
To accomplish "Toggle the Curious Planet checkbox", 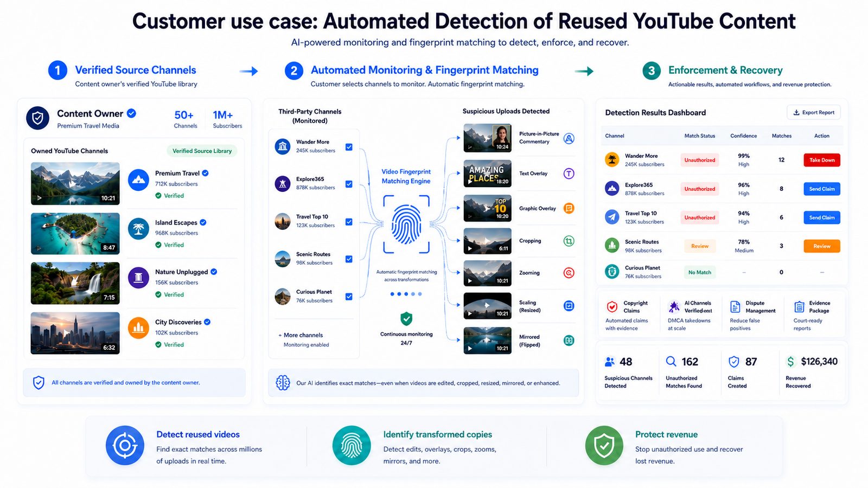I will [x=349, y=297].
